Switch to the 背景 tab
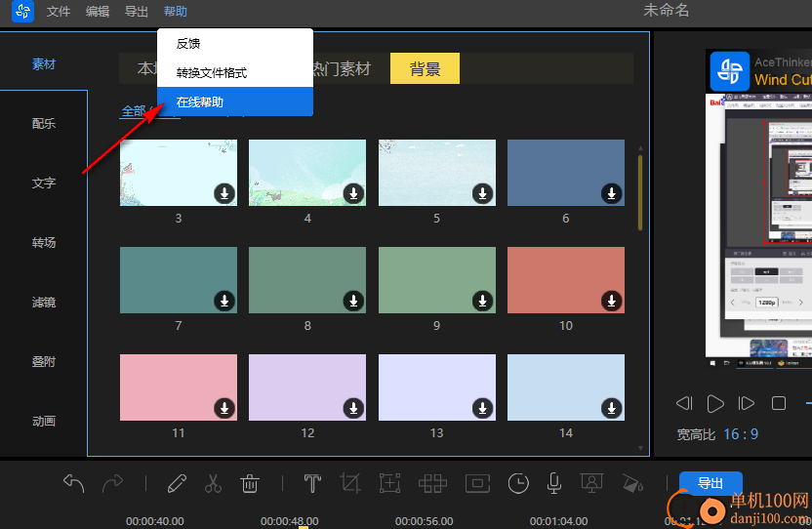 (425, 68)
